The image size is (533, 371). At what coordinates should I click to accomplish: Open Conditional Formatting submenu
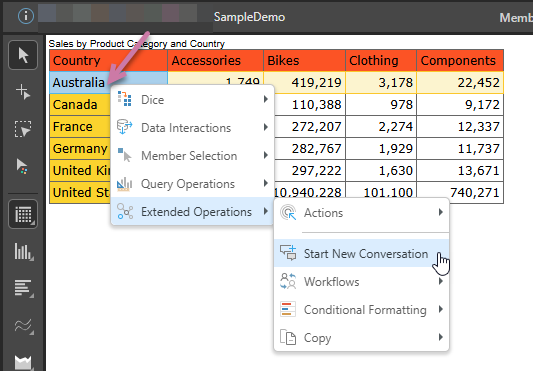(x=362, y=309)
